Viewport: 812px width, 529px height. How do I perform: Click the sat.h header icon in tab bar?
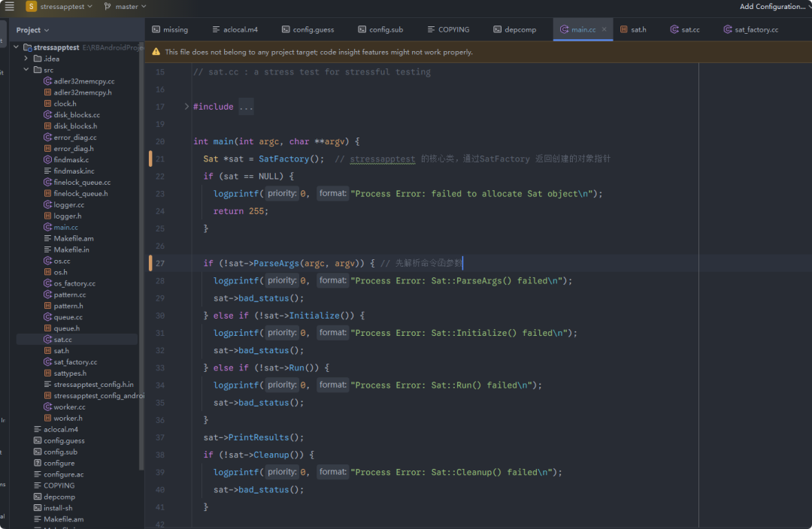624,30
